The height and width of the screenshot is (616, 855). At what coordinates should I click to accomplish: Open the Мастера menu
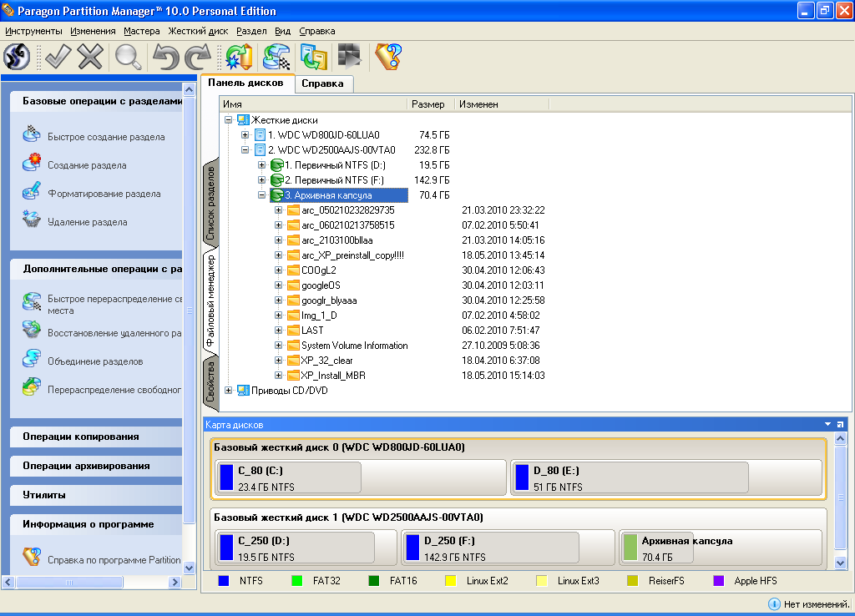pos(141,31)
